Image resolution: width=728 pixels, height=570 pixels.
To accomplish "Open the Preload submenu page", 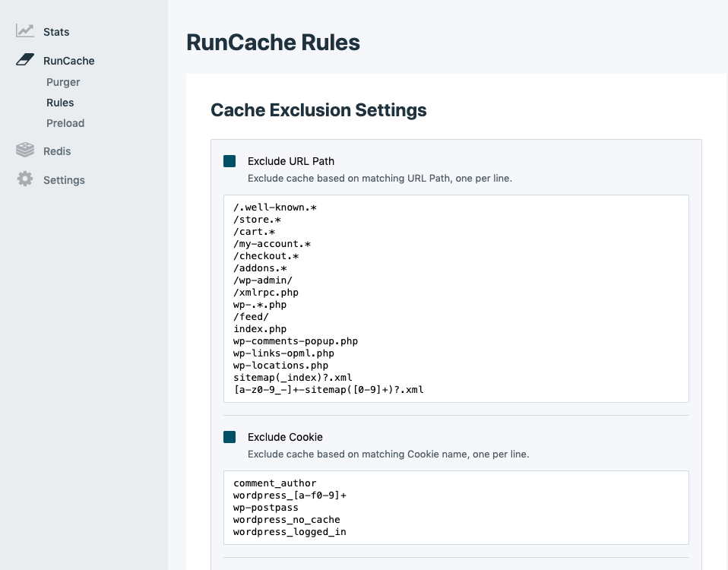I will [x=65, y=123].
